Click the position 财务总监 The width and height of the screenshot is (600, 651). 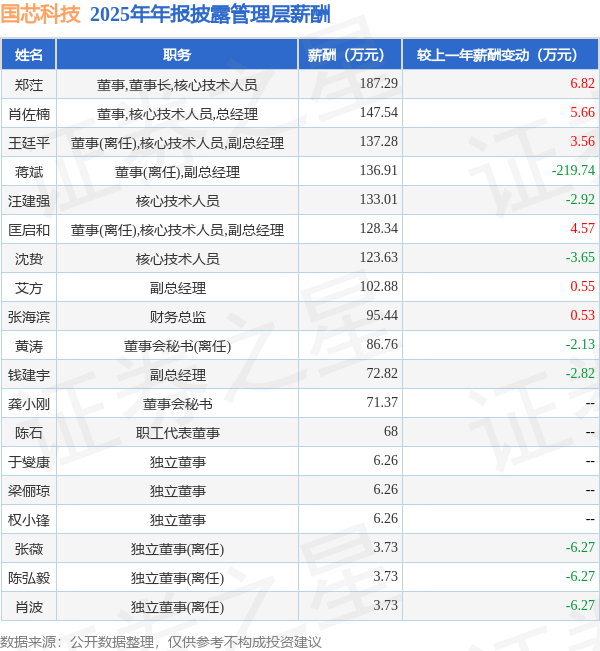[177, 317]
